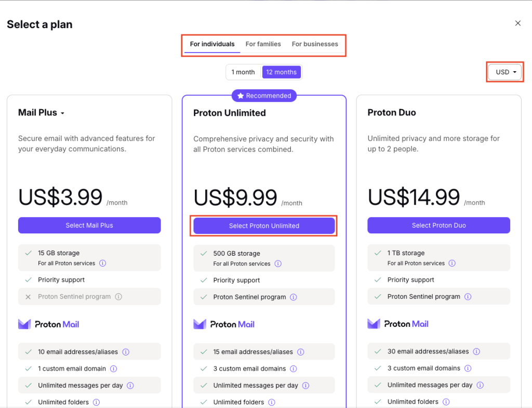Click info icon next to greyed Proton Sentinel program
532x408 pixels.
pyautogui.click(x=118, y=297)
